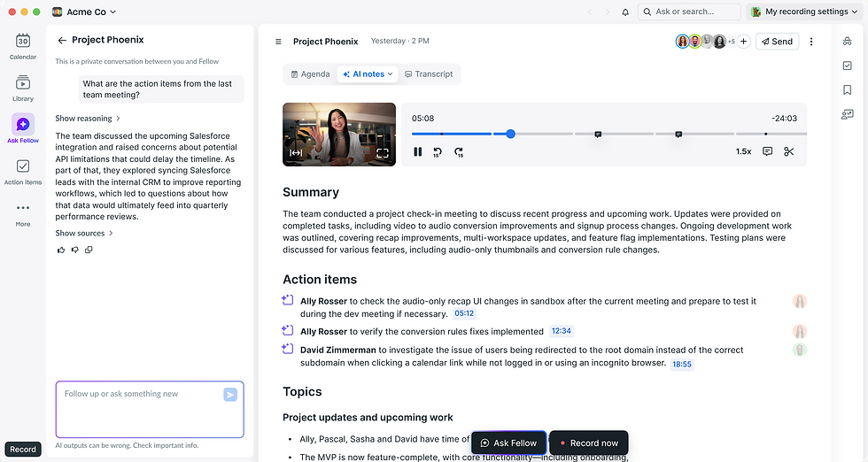
Task: Click the first attendee avatar in the header
Action: 682,42
